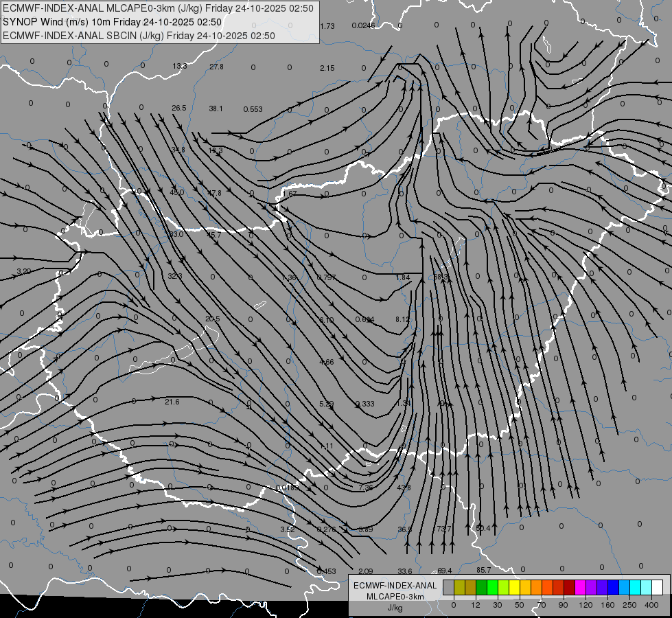Click legend scale label 90

563,605
